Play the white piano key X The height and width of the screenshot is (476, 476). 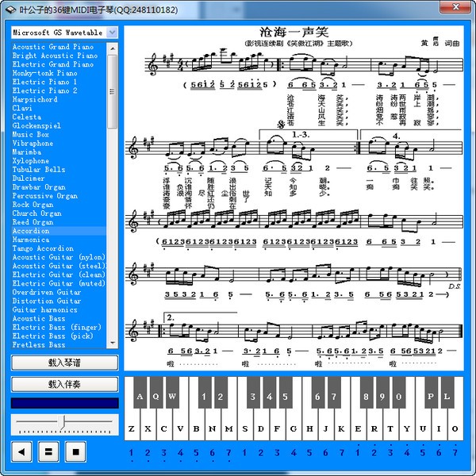pos(148,425)
